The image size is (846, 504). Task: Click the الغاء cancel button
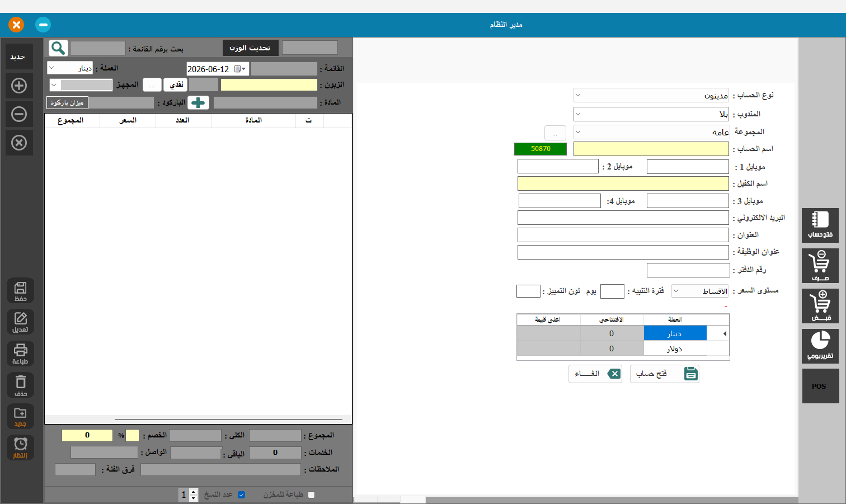(595, 374)
